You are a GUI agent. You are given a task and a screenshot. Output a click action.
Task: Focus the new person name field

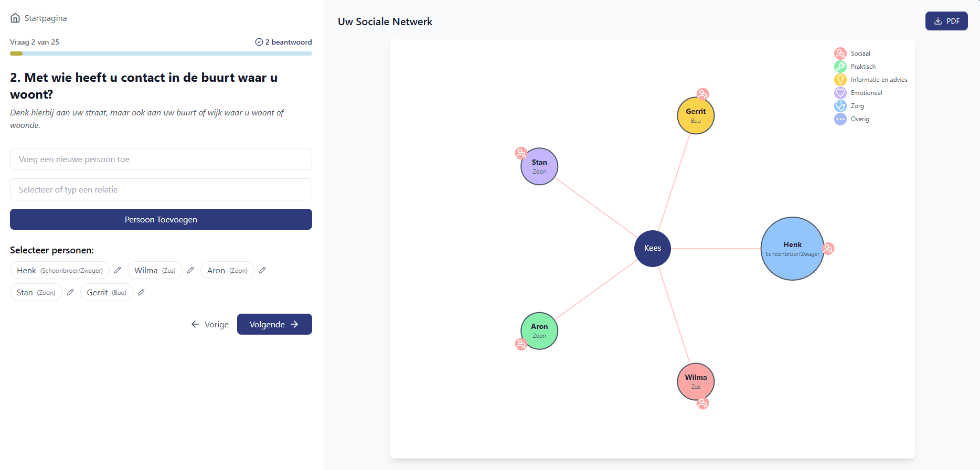(x=161, y=159)
